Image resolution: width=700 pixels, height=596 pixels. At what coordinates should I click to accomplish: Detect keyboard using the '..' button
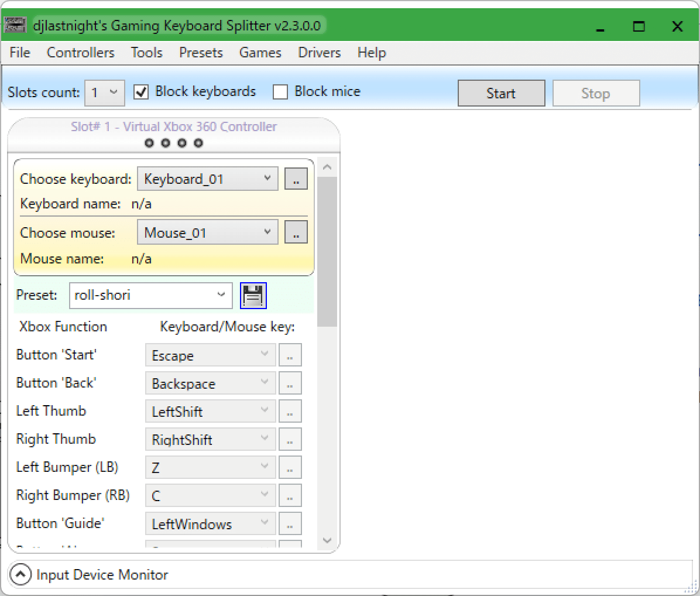click(x=296, y=179)
